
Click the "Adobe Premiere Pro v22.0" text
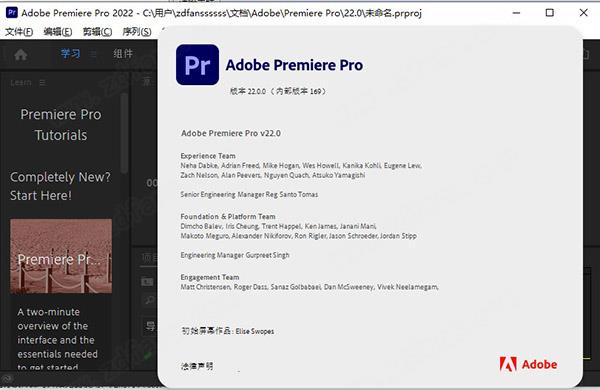click(231, 133)
